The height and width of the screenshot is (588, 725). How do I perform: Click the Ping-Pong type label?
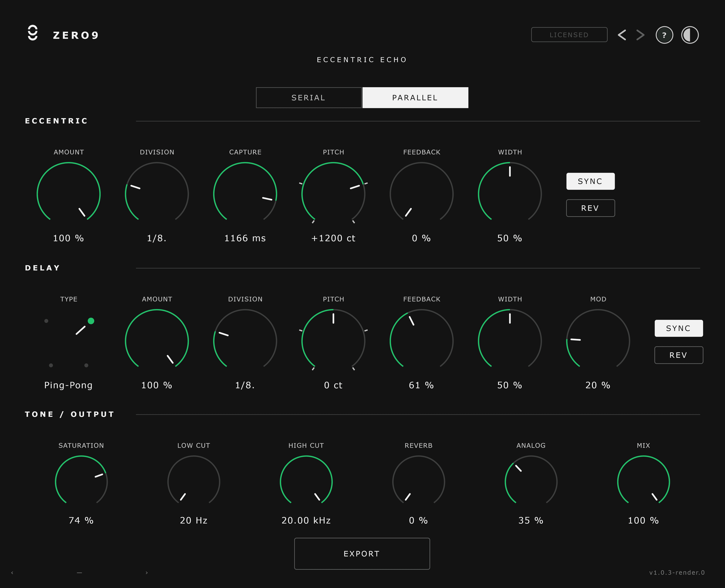coord(69,385)
